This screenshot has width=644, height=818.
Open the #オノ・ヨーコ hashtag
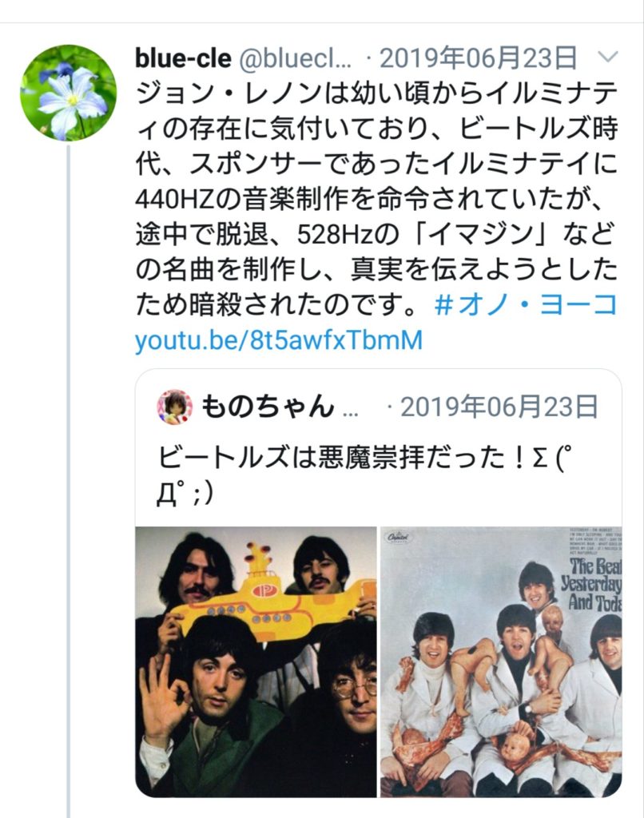tap(526, 304)
